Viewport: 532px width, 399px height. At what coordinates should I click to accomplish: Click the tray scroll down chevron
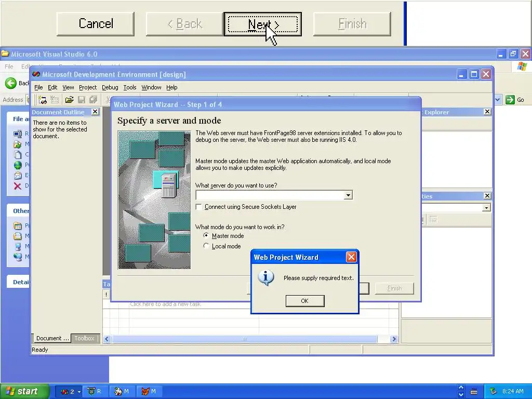(x=461, y=395)
